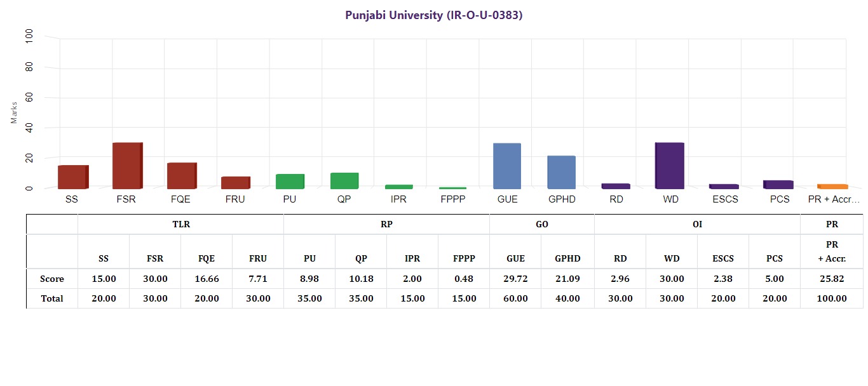
Task: Click the PCS score cell 5.00
Action: click(775, 279)
